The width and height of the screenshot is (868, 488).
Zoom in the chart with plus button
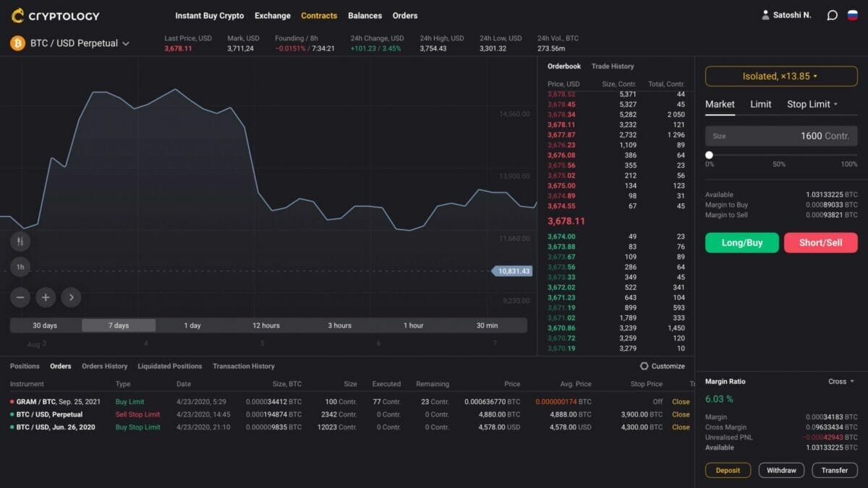(46, 296)
